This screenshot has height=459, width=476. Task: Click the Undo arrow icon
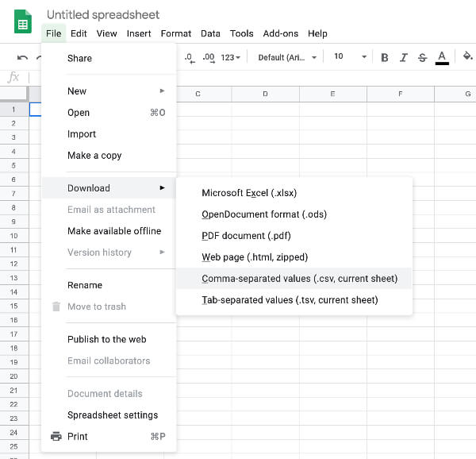click(22, 57)
